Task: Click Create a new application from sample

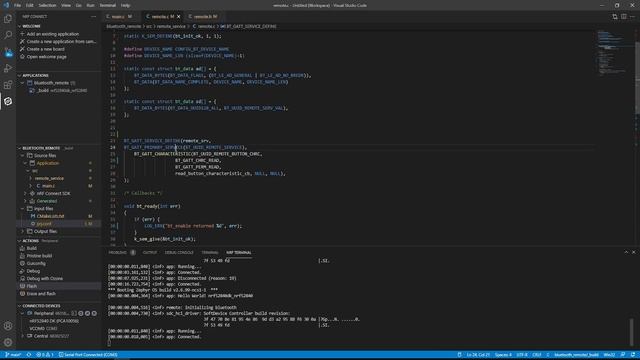Action: 61,42
